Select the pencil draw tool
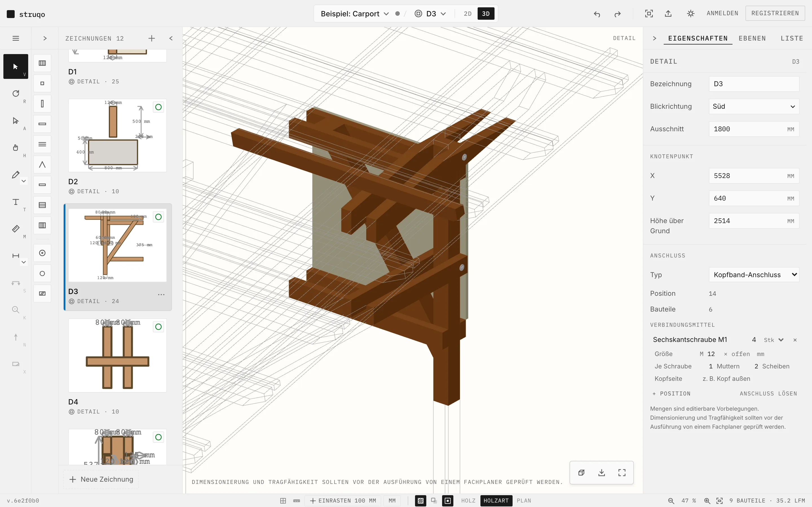The height and width of the screenshot is (507, 812). click(x=16, y=175)
